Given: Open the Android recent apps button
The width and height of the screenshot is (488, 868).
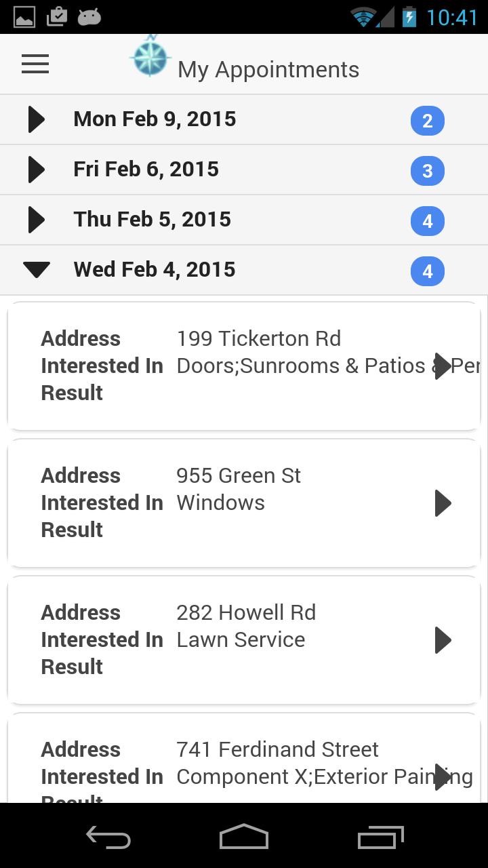Looking at the screenshot, I should (x=380, y=837).
